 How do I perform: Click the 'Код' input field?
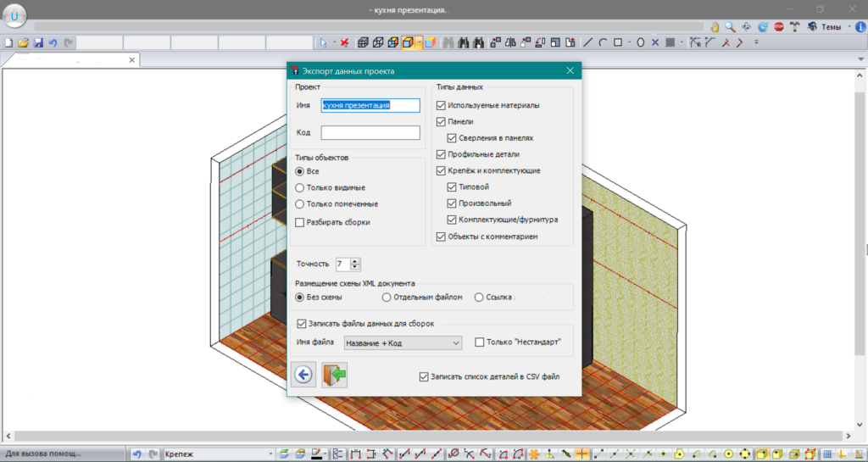tap(370, 133)
